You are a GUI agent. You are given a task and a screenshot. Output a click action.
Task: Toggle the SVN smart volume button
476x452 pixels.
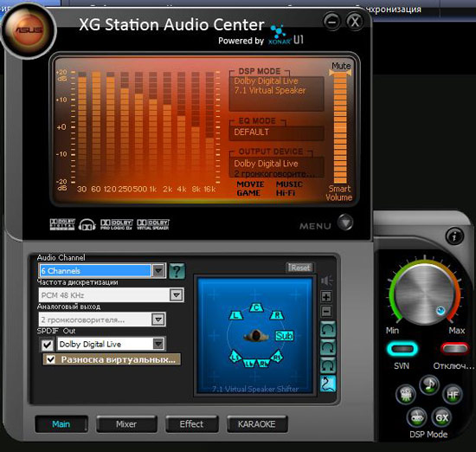(x=402, y=349)
